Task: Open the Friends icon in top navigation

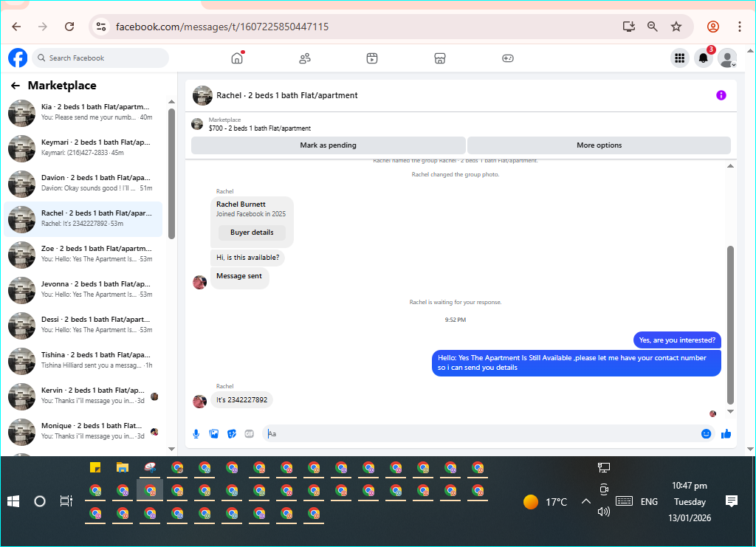Action: point(305,58)
